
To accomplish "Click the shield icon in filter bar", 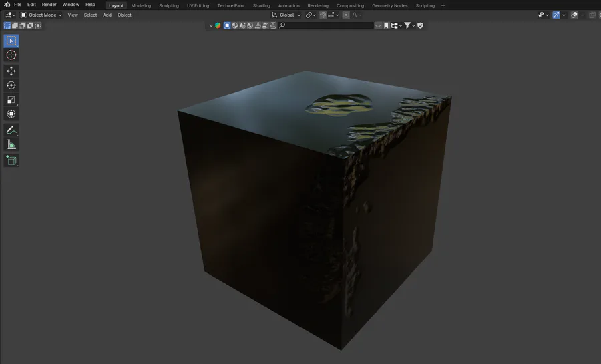I will click(x=421, y=25).
